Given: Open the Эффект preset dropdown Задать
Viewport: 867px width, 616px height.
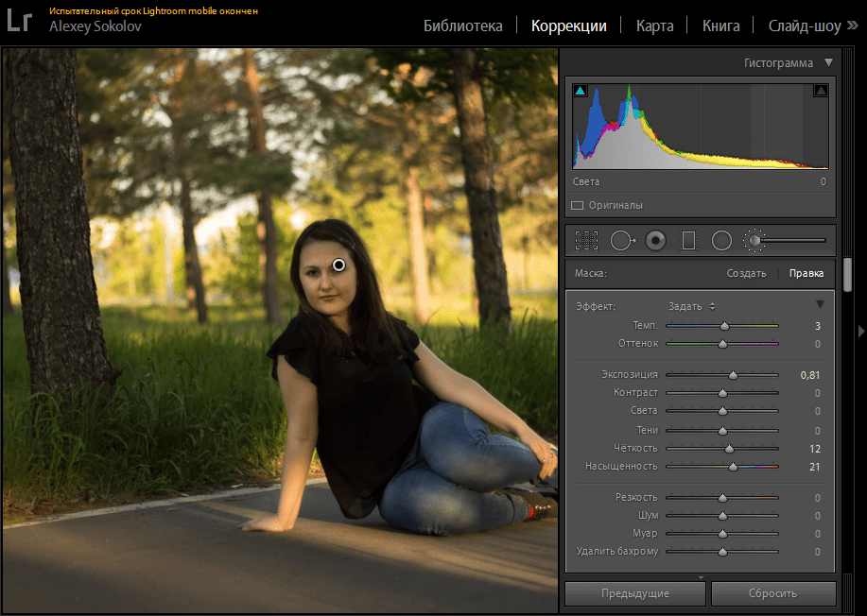Looking at the screenshot, I should click(692, 306).
